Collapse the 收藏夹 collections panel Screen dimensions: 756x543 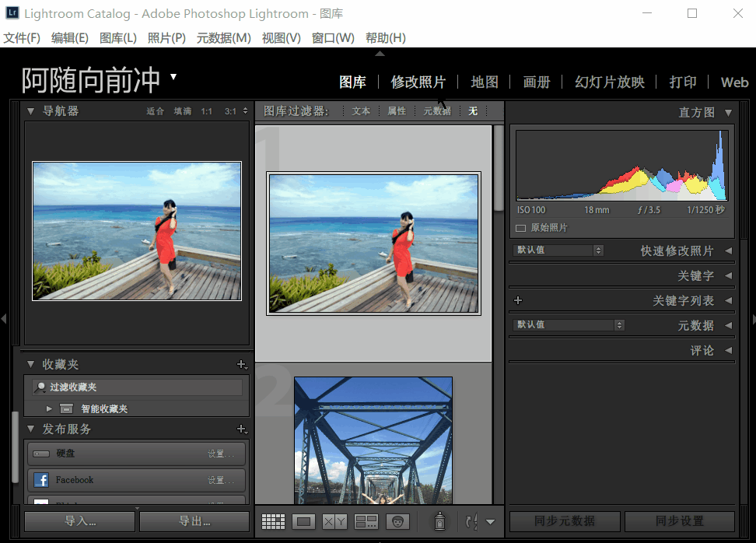pyautogui.click(x=31, y=364)
